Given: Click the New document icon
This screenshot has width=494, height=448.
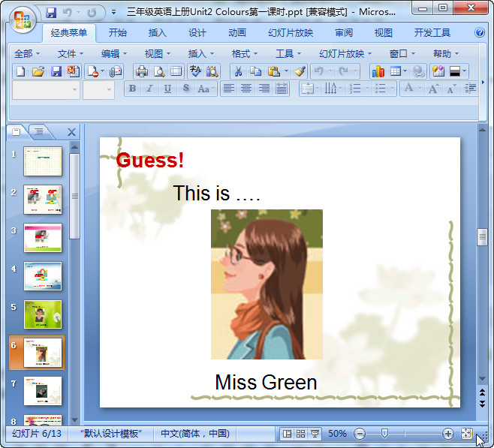Looking at the screenshot, I should [x=20, y=72].
